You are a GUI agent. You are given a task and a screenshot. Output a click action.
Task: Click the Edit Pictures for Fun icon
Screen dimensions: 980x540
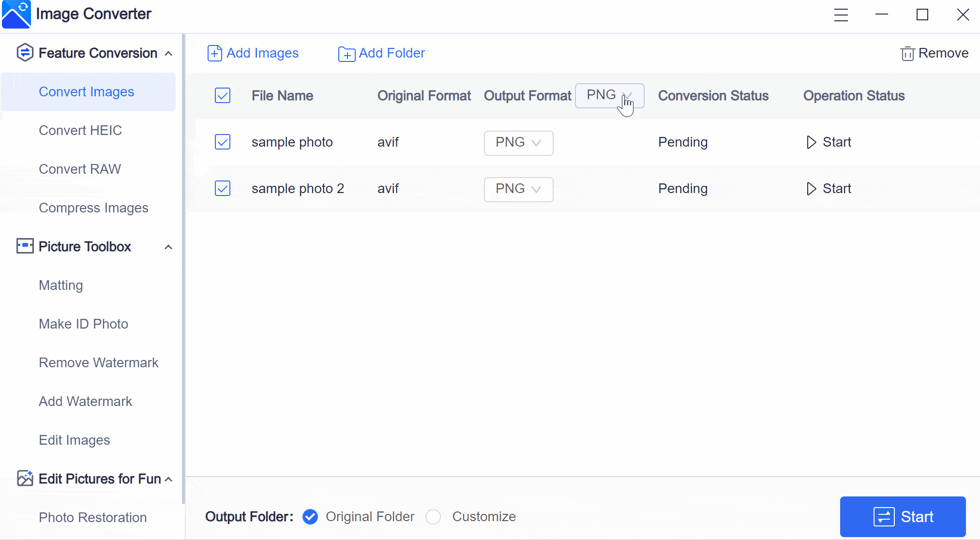tap(24, 479)
